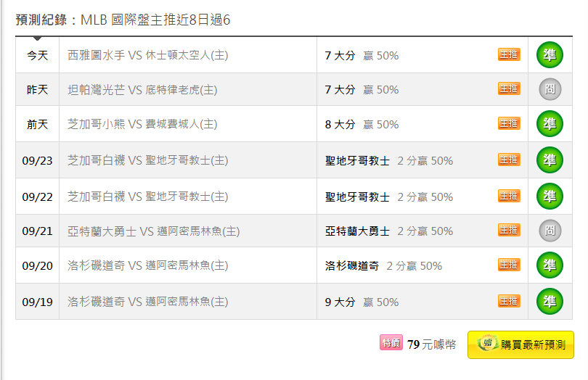
Task: Open 芝加哥小熊 VS 費城費城人 matchup
Action: 142,124
